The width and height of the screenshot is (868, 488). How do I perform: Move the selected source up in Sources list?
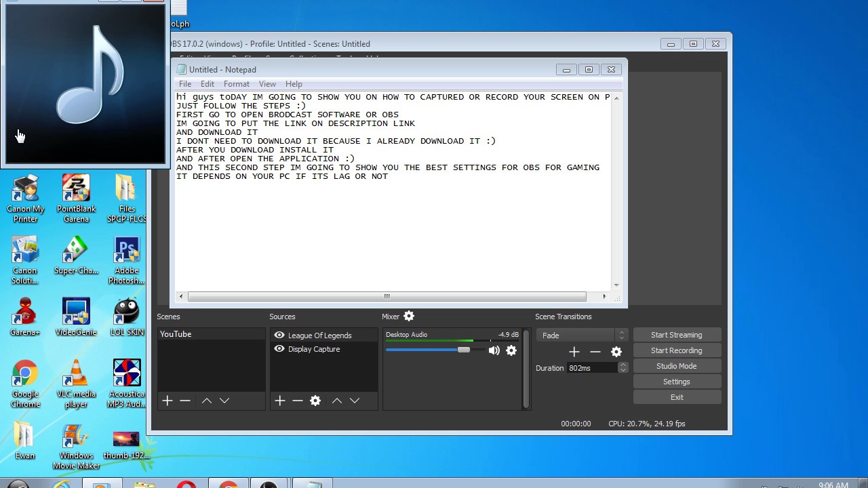click(x=337, y=401)
